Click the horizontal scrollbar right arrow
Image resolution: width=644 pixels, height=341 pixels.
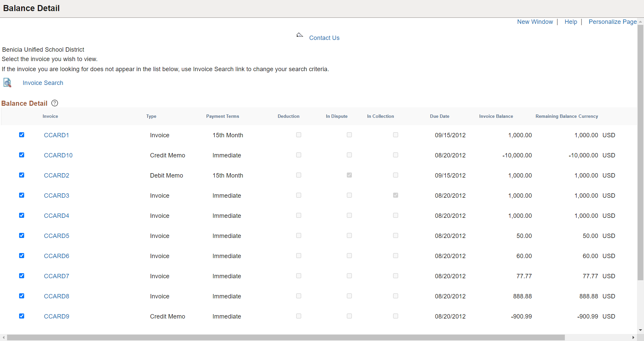click(633, 337)
